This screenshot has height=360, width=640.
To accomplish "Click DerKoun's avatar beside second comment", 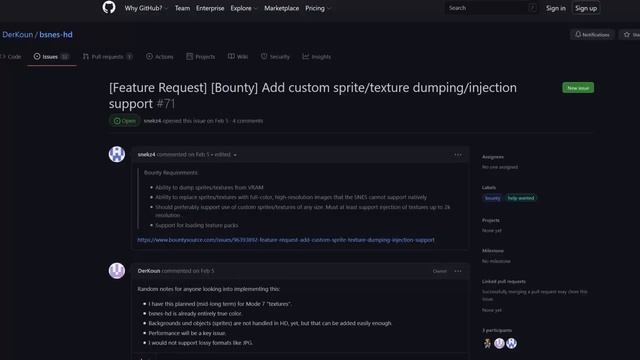I will tap(117, 271).
